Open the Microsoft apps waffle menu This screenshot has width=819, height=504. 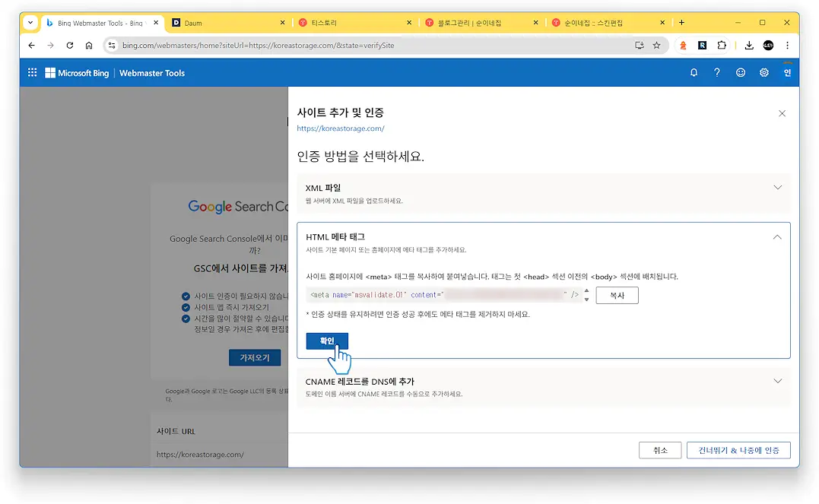[32, 72]
